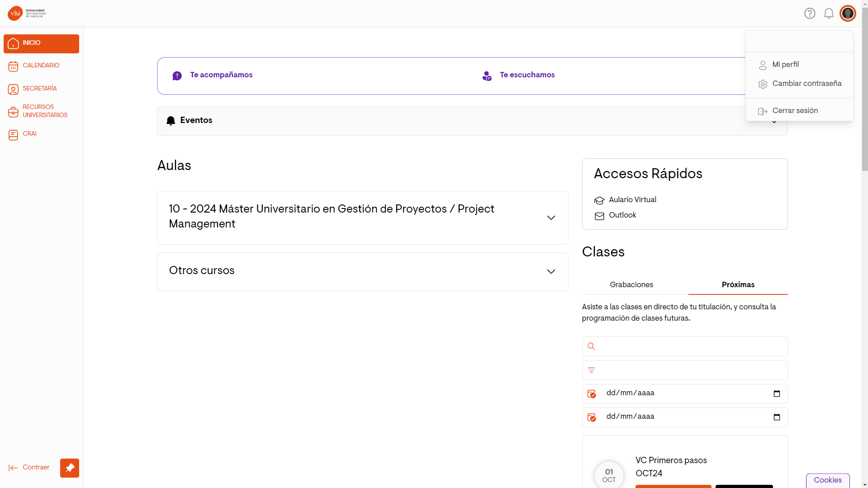Click the Eventos bell icon

tap(171, 121)
